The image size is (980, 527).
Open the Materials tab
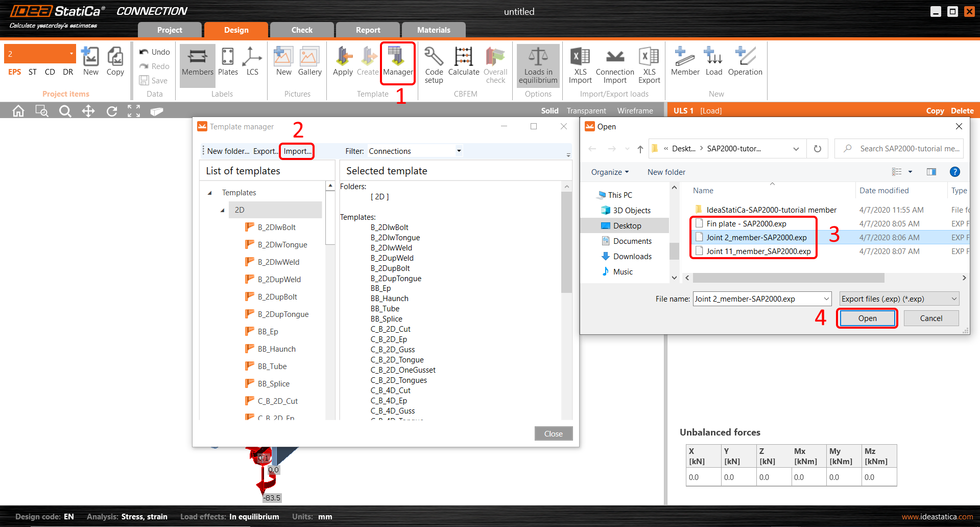click(x=434, y=30)
